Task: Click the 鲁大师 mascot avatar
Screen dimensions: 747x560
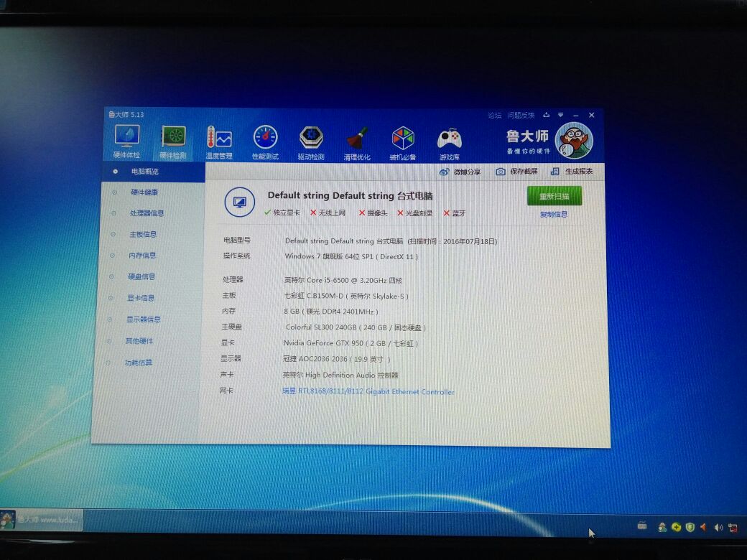Action: tap(575, 141)
